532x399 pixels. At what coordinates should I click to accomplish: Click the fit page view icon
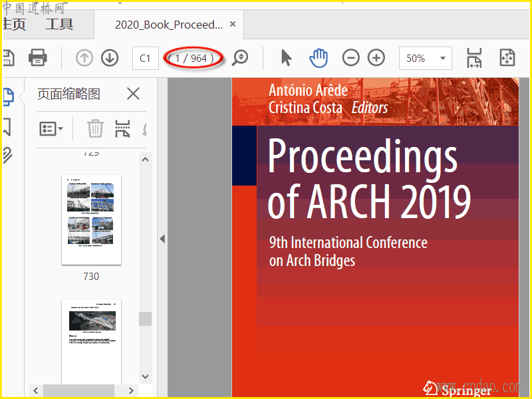pyautogui.click(x=507, y=58)
